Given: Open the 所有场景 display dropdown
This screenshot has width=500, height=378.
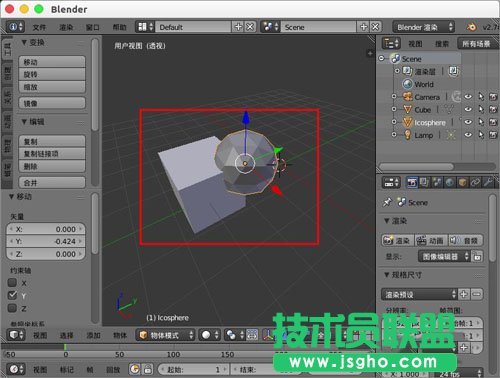Looking at the screenshot, I should click(x=478, y=43).
